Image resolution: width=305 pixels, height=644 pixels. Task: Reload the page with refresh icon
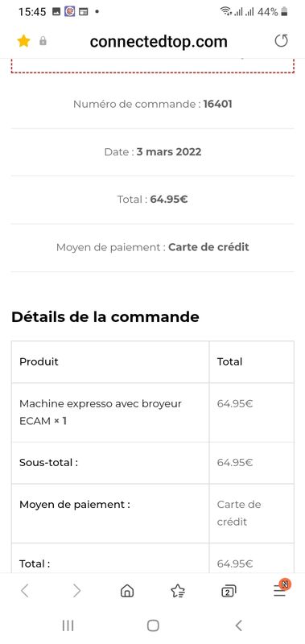[281, 41]
